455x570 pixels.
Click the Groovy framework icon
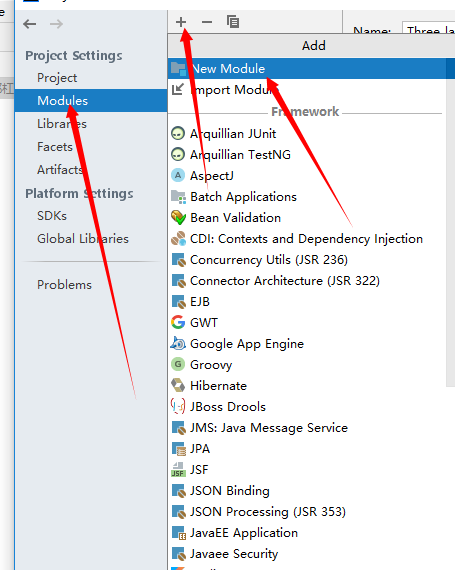(178, 364)
